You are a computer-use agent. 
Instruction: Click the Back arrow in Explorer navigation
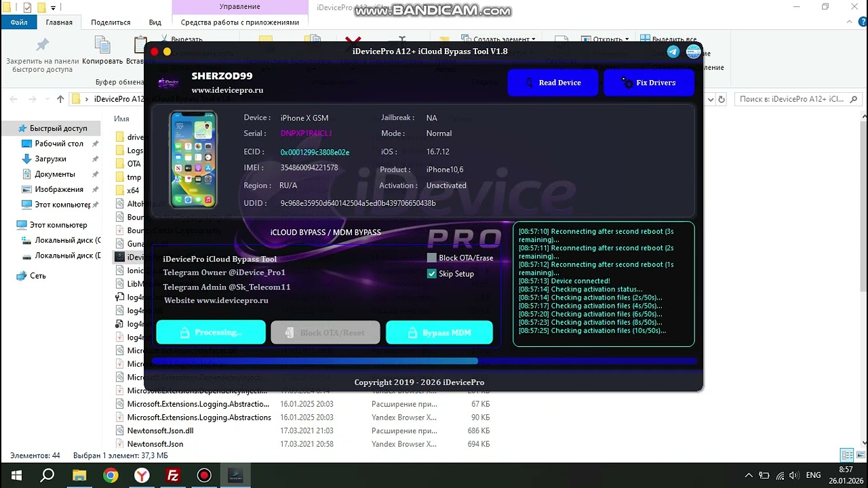pyautogui.click(x=14, y=99)
